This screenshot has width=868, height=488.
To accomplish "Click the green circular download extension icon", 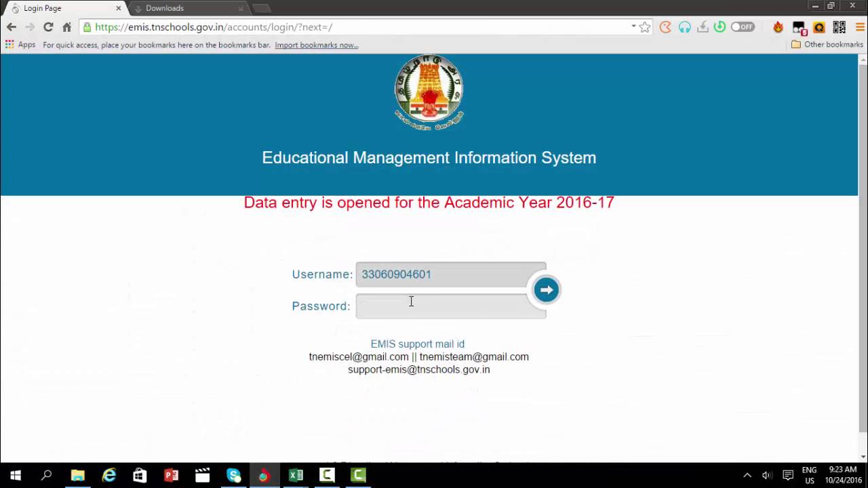I will click(x=720, y=27).
